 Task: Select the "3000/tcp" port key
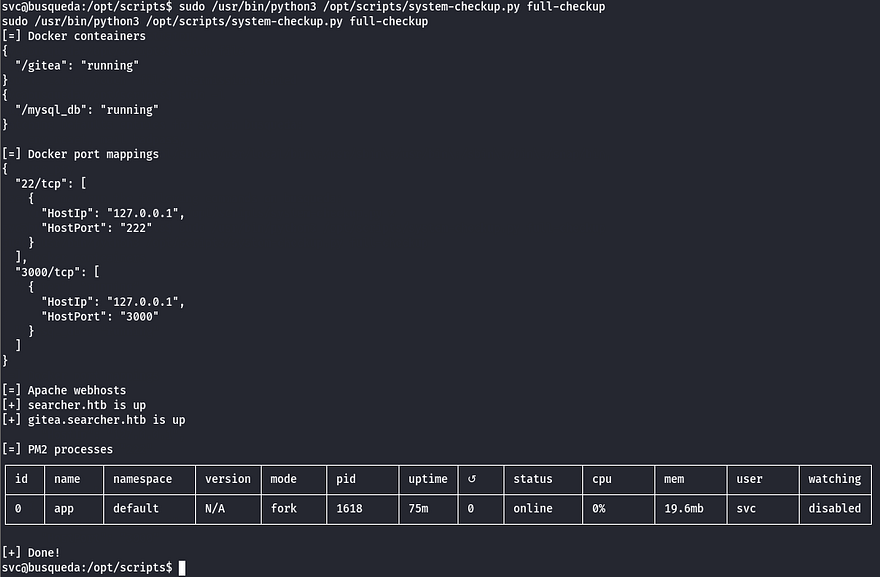50,272
